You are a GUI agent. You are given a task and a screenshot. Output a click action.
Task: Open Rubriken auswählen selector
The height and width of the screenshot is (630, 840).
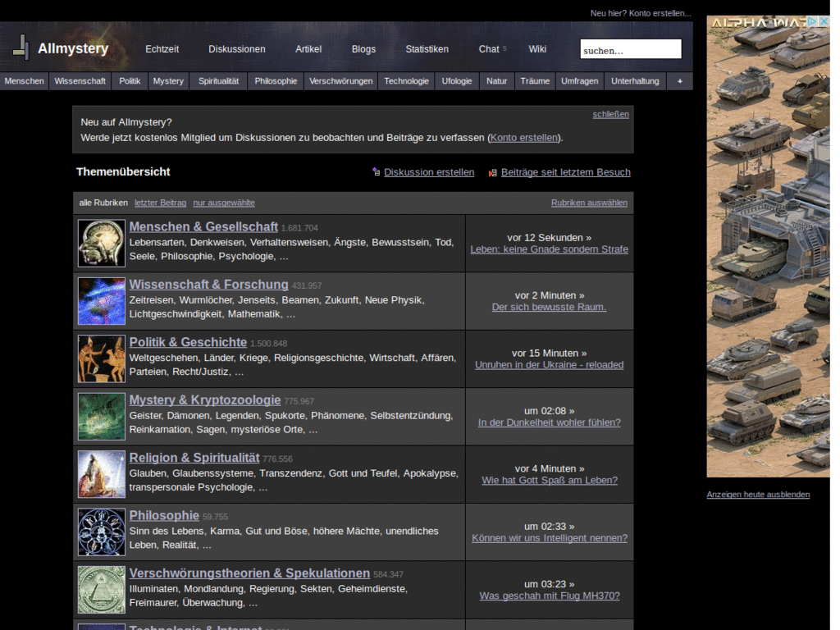coord(589,203)
